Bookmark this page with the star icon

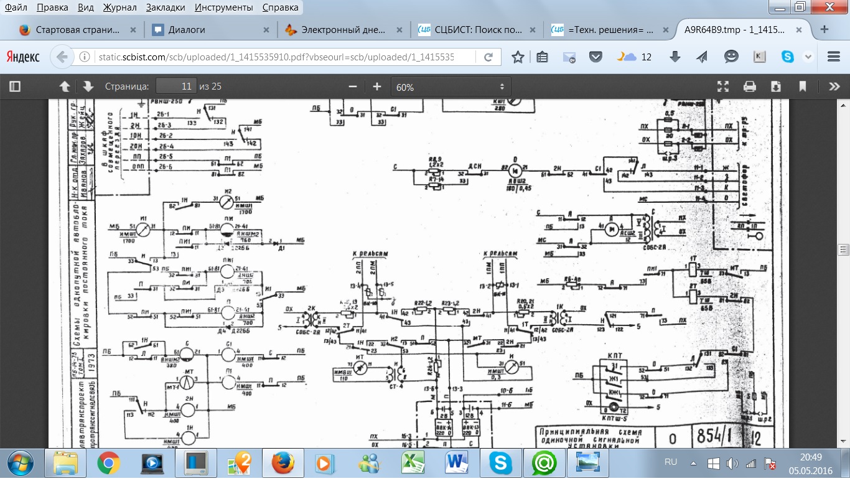pyautogui.click(x=518, y=57)
